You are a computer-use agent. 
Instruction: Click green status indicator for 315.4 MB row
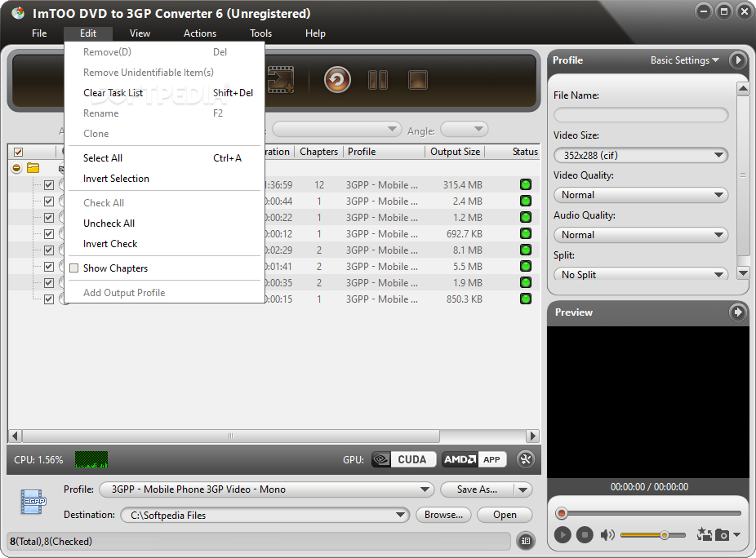pyautogui.click(x=526, y=184)
